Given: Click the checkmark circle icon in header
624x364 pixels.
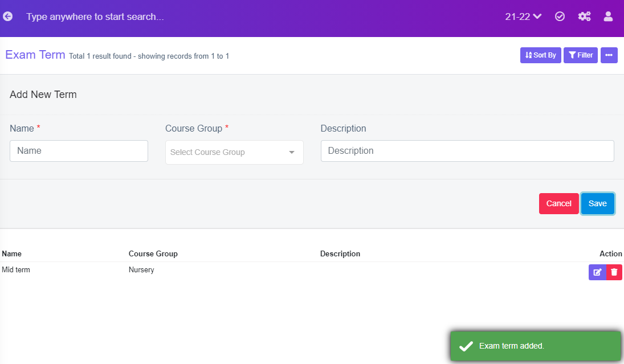Looking at the screenshot, I should tap(560, 17).
